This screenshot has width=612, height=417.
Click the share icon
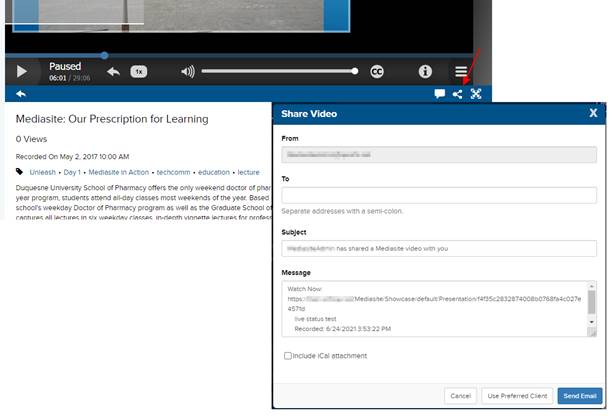pos(457,94)
